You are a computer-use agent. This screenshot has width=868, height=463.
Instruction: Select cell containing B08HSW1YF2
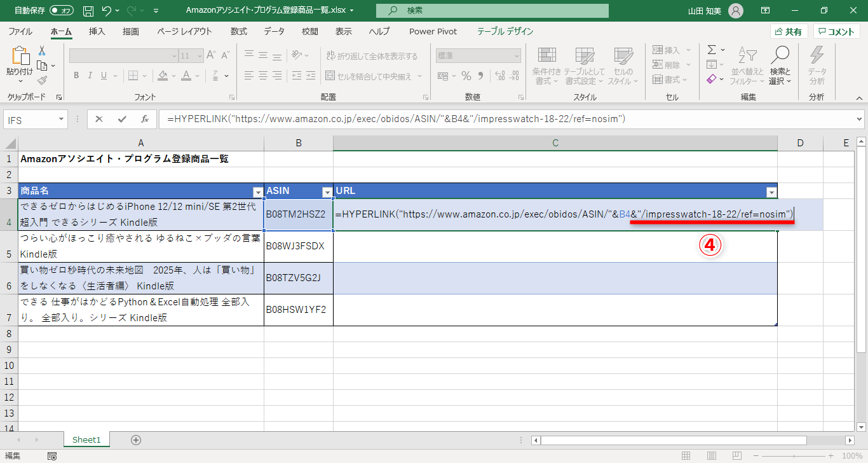click(x=299, y=310)
